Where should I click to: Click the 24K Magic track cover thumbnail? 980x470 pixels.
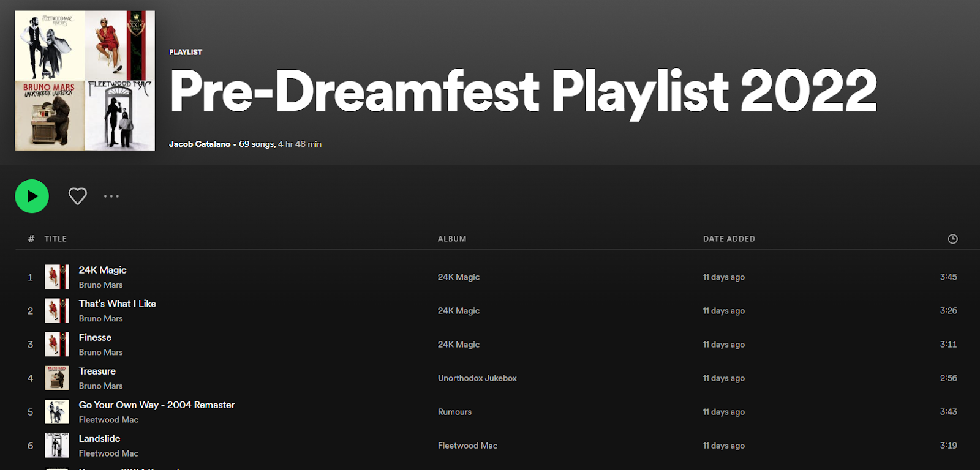[57, 277]
